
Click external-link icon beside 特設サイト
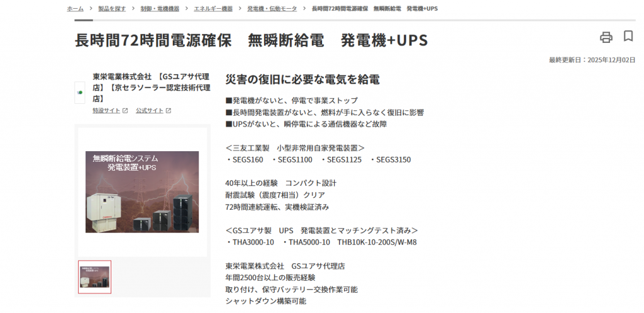[x=125, y=111]
